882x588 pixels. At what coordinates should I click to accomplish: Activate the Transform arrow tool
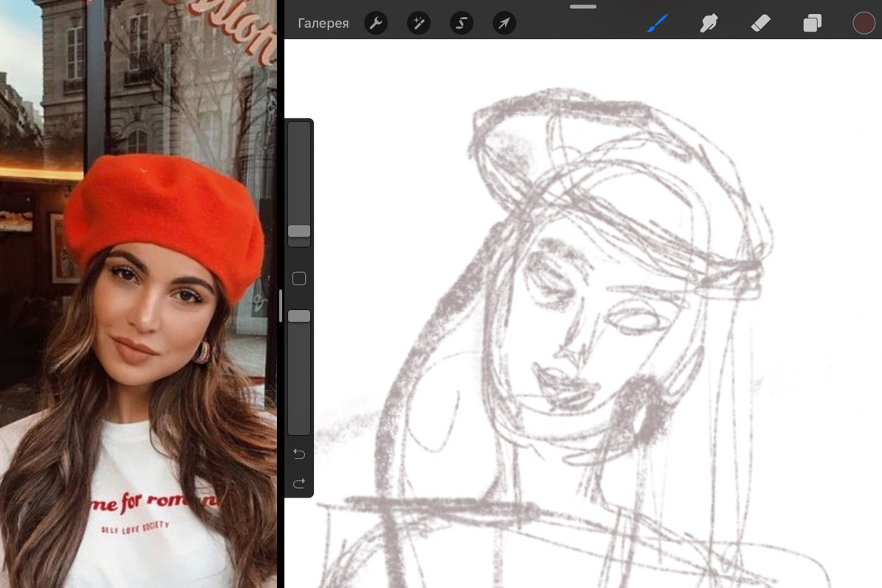pos(504,24)
